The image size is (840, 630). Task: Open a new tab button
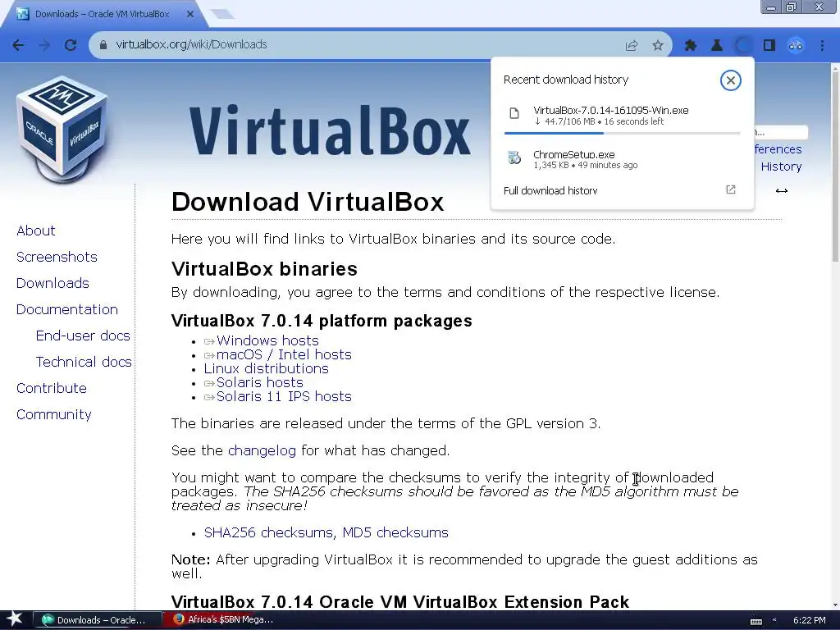pyautogui.click(x=222, y=14)
